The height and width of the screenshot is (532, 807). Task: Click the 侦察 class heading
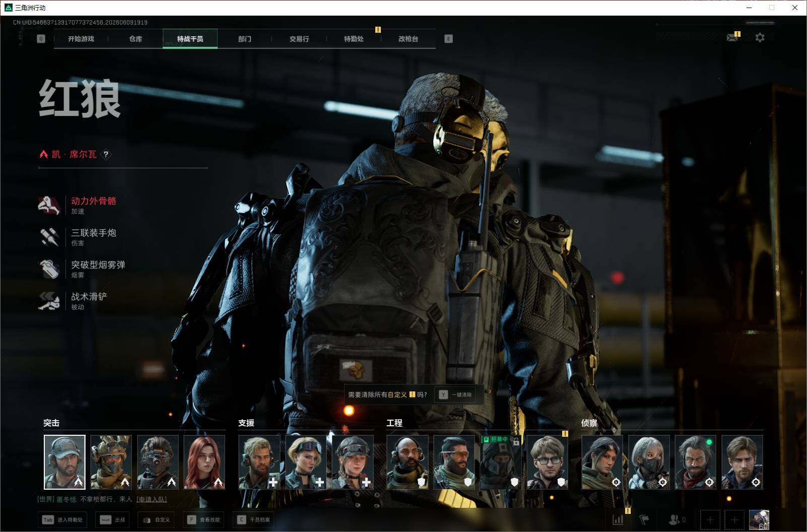589,423
